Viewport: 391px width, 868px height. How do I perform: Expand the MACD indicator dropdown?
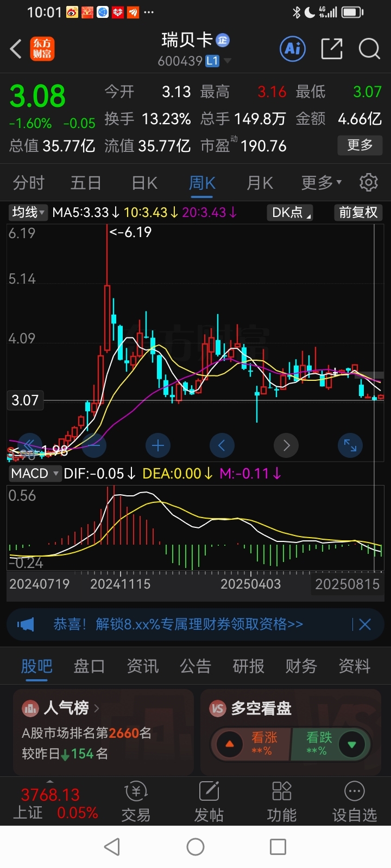(x=34, y=474)
